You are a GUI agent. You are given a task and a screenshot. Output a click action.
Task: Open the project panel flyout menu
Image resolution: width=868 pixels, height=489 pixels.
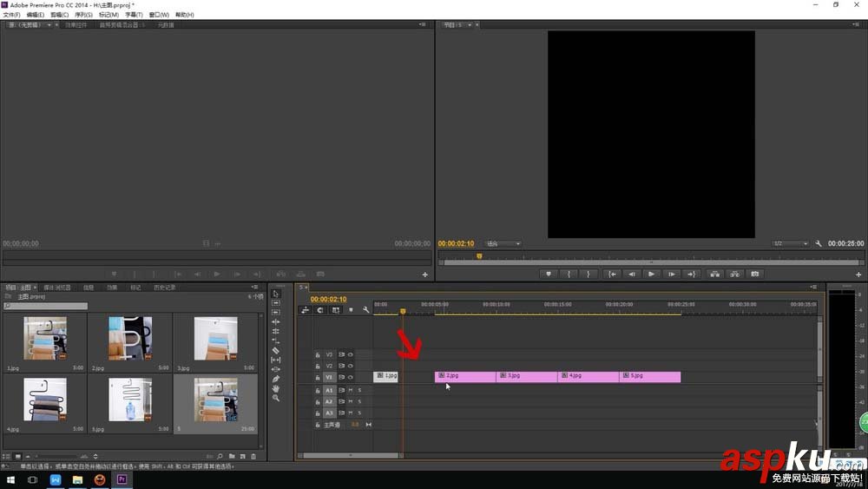coord(254,287)
